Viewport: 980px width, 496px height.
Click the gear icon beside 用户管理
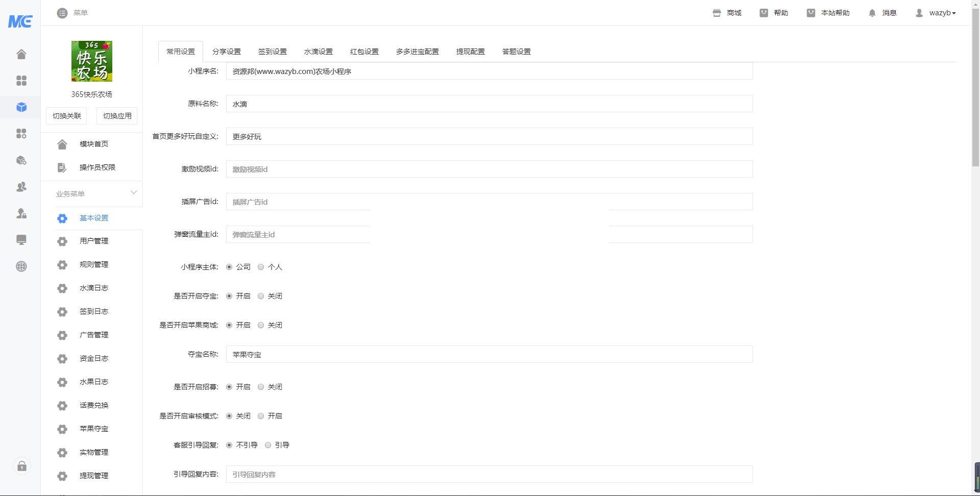(62, 241)
